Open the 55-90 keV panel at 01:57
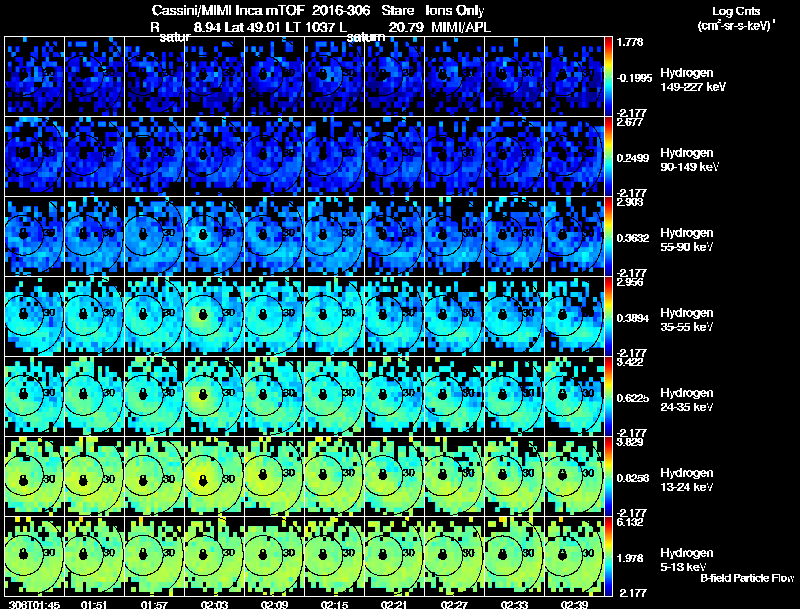This screenshot has height=609, width=800. point(155,237)
